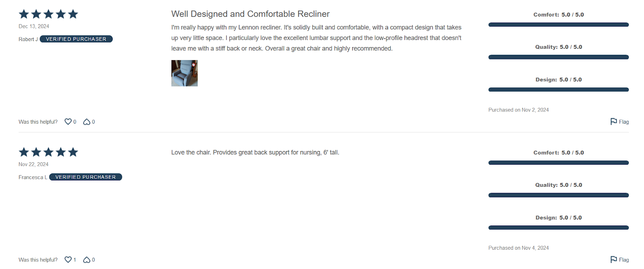This screenshot has width=644, height=269.
Task: Click Robert J's Comfort rating bar
Action: (558, 25)
